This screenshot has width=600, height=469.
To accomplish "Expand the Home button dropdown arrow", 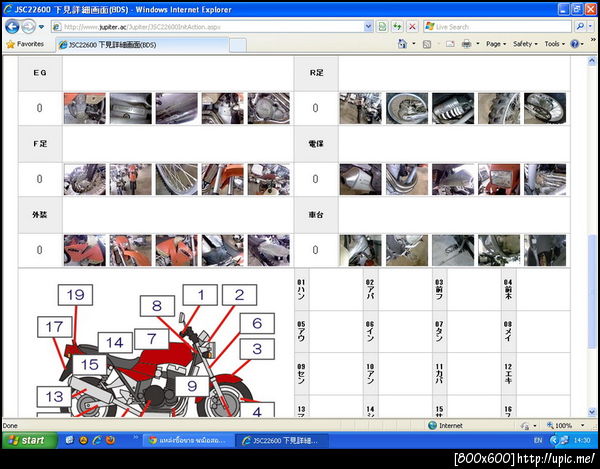I will coord(414,44).
